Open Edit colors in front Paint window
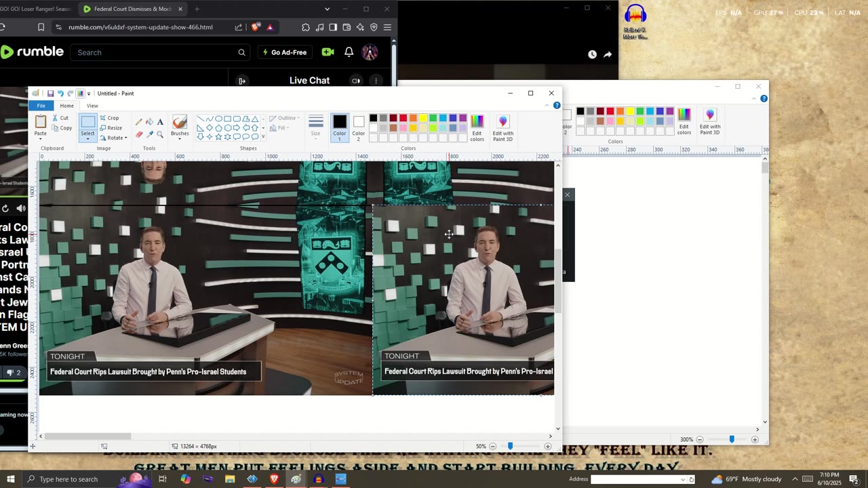This screenshot has height=488, width=868. click(x=477, y=127)
